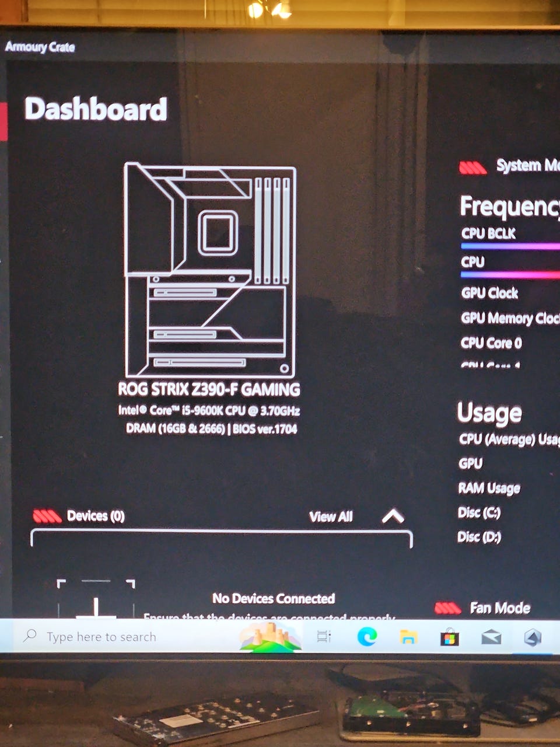The height and width of the screenshot is (747, 560).
Task: Click the Frequency section heading
Action: point(509,206)
